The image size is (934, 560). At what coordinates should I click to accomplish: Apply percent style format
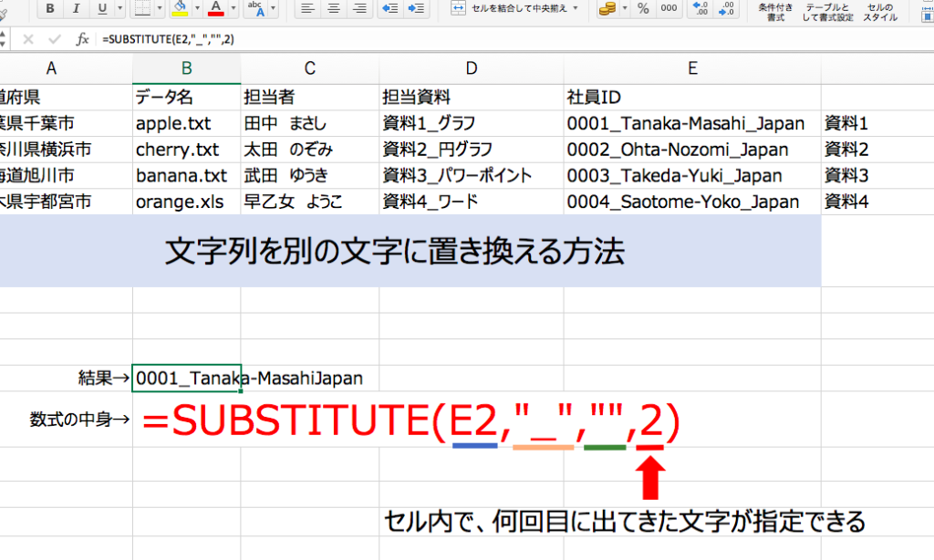(643, 8)
